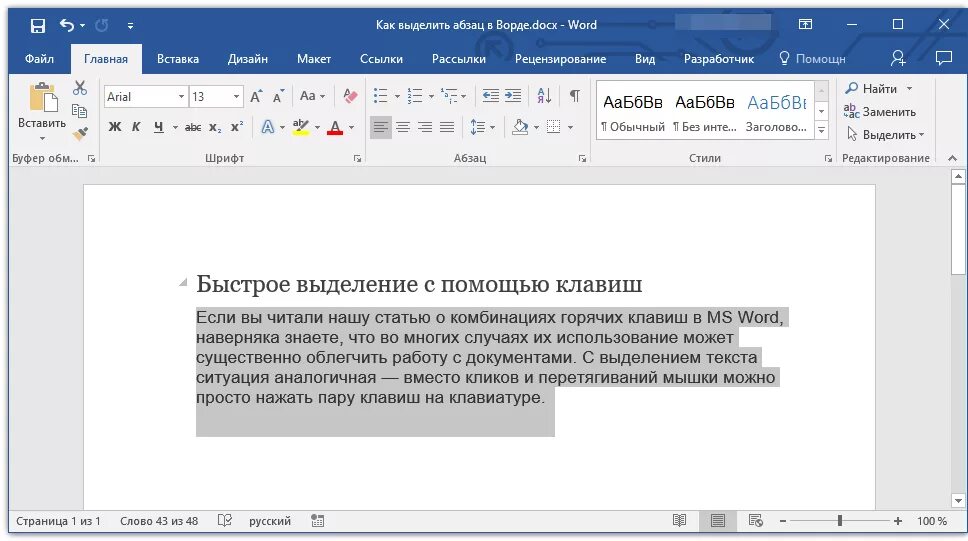Save the document with the floppy icon
Image resolution: width=968 pixels, height=541 pixels.
(x=38, y=25)
